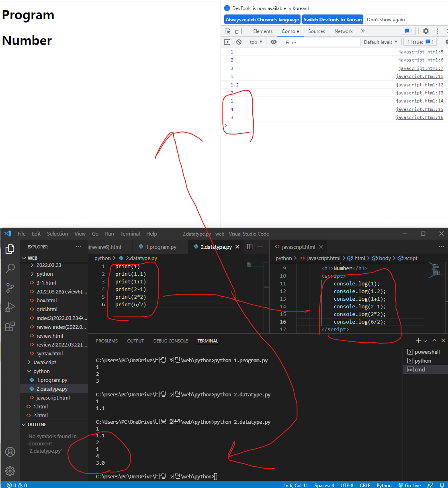The height and width of the screenshot is (488, 448).
Task: Open the Run and Debug view
Action: click(x=10, y=307)
